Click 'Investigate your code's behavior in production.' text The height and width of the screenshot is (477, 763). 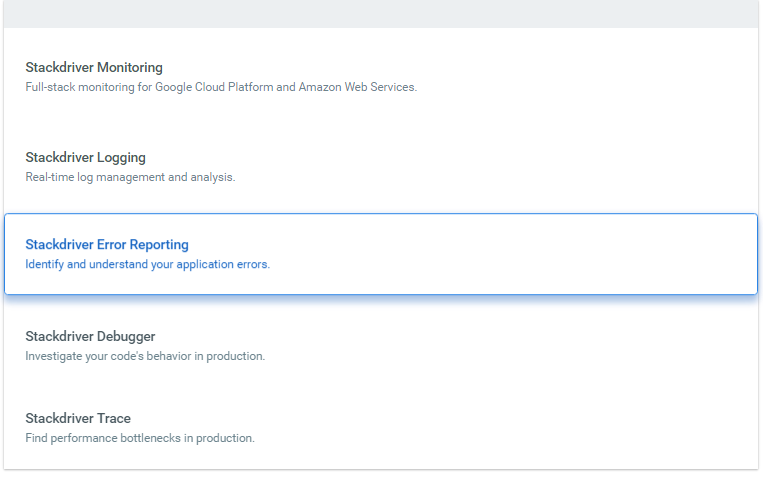[x=145, y=356]
